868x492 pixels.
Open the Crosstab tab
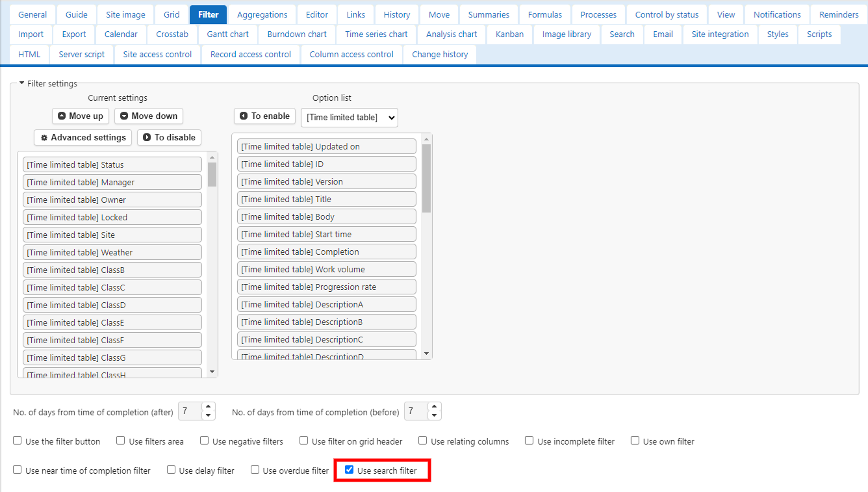click(172, 34)
